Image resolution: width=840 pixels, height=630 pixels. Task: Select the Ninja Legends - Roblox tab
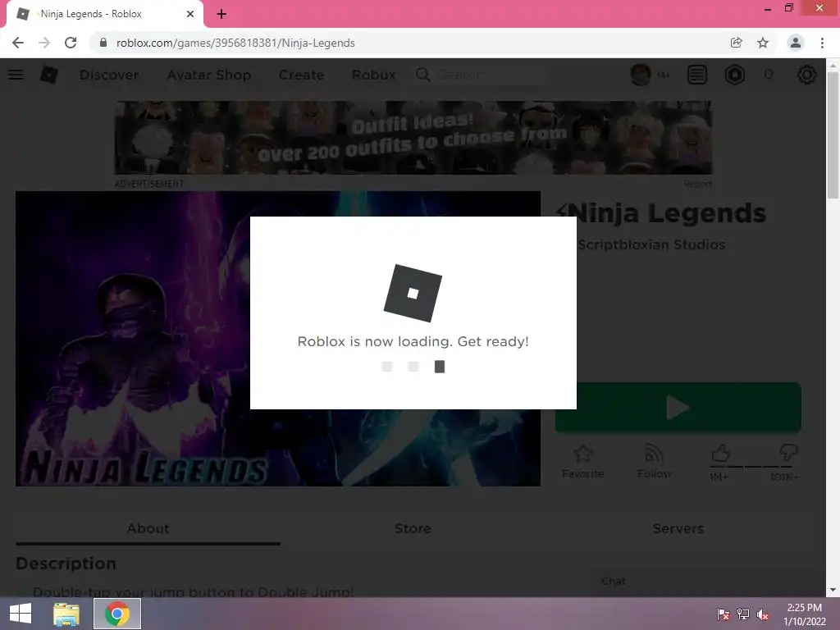point(105,14)
